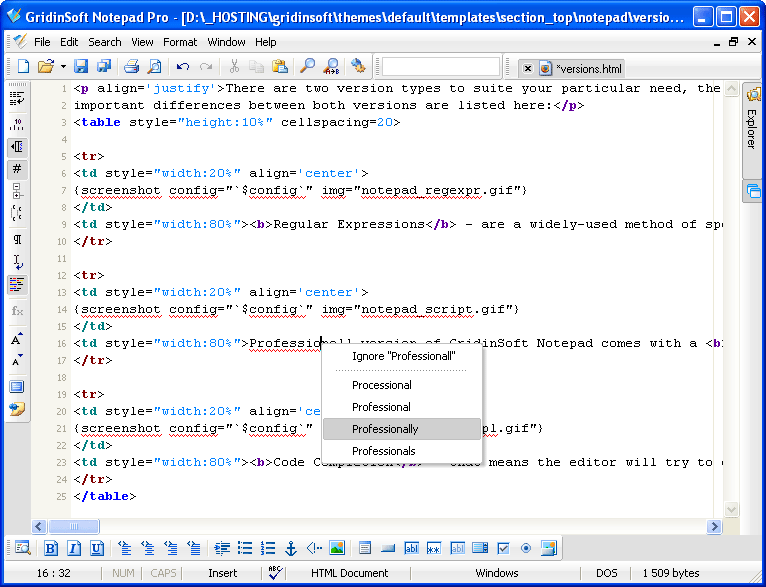
Task: Close the versions.html tab with X
Action: [528, 69]
